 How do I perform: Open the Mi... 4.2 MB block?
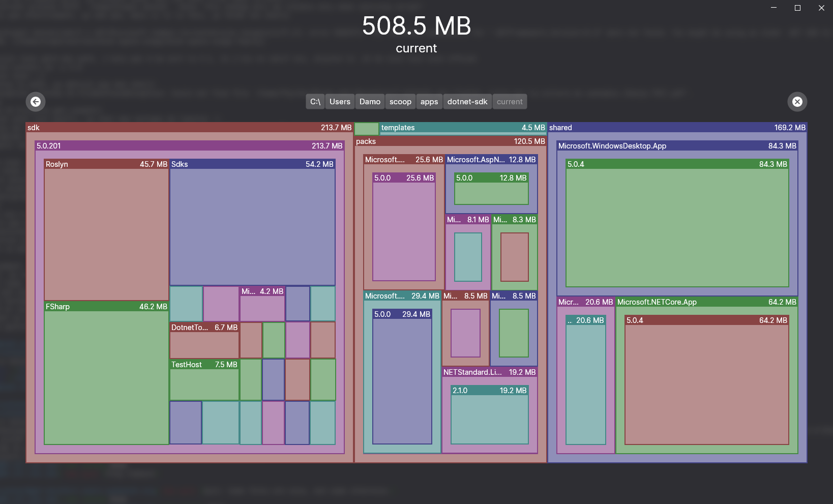tap(262, 304)
